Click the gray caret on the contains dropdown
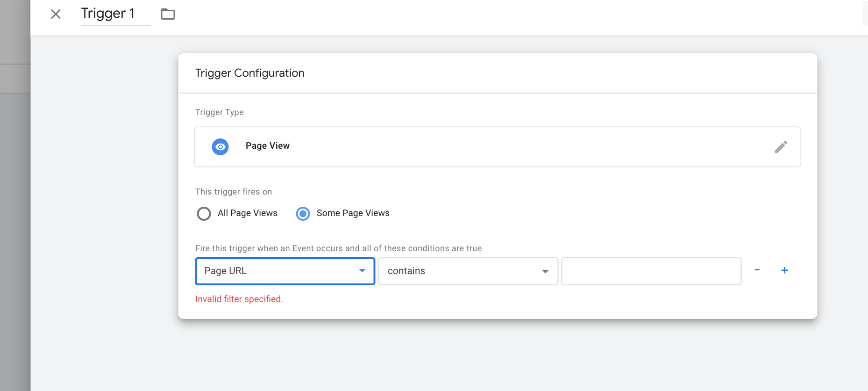The width and height of the screenshot is (868, 391). tap(545, 271)
